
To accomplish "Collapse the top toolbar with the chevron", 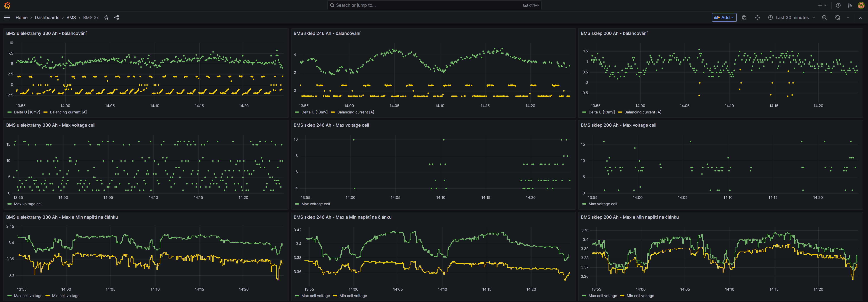I will click(x=860, y=18).
